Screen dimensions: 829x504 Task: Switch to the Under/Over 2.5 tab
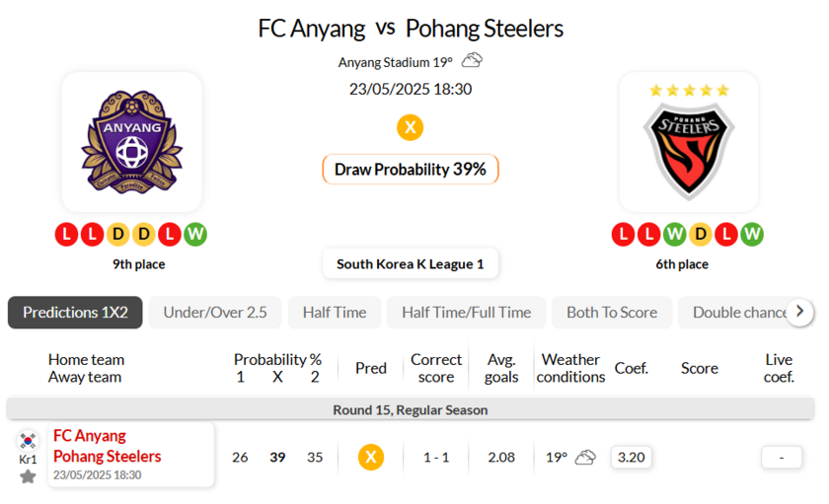pyautogui.click(x=215, y=313)
